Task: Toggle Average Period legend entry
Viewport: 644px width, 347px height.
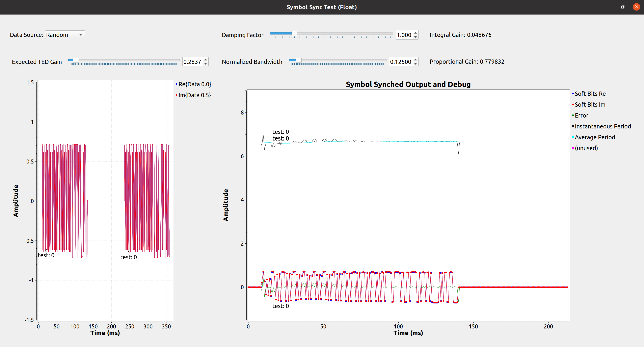Action: click(594, 137)
